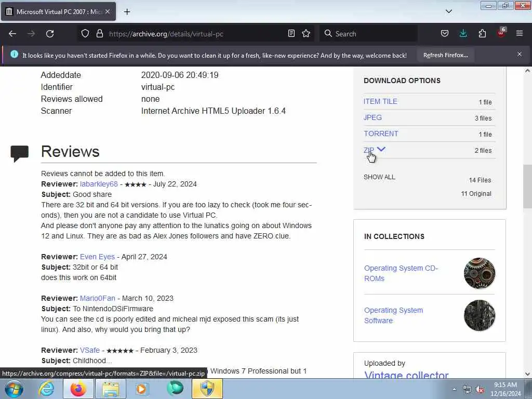Reload the current page

pyautogui.click(x=50, y=34)
